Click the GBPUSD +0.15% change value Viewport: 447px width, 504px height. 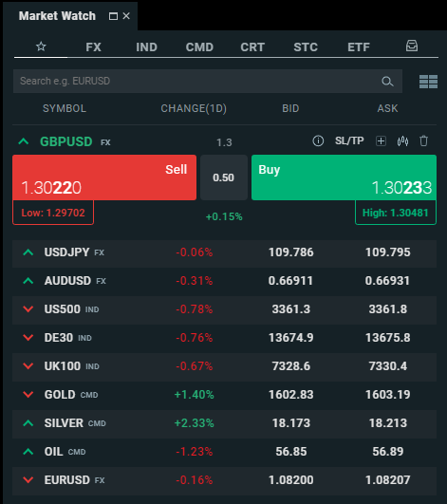click(224, 216)
